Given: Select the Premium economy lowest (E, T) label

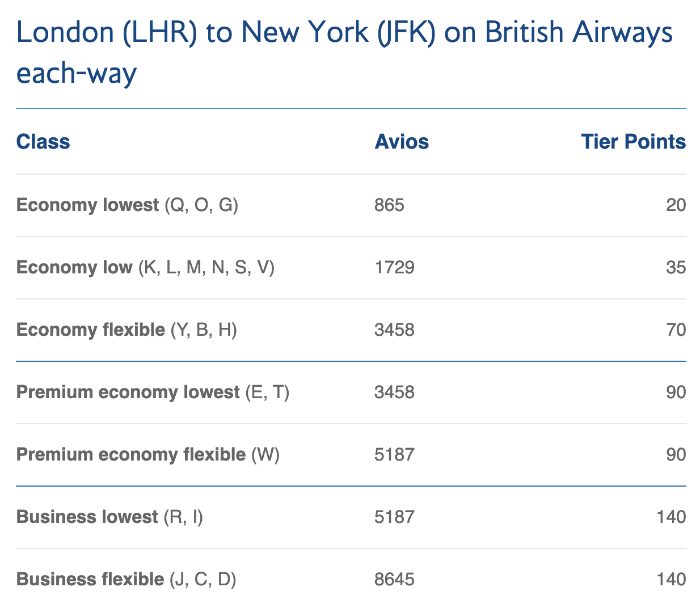Looking at the screenshot, I should [x=153, y=392].
